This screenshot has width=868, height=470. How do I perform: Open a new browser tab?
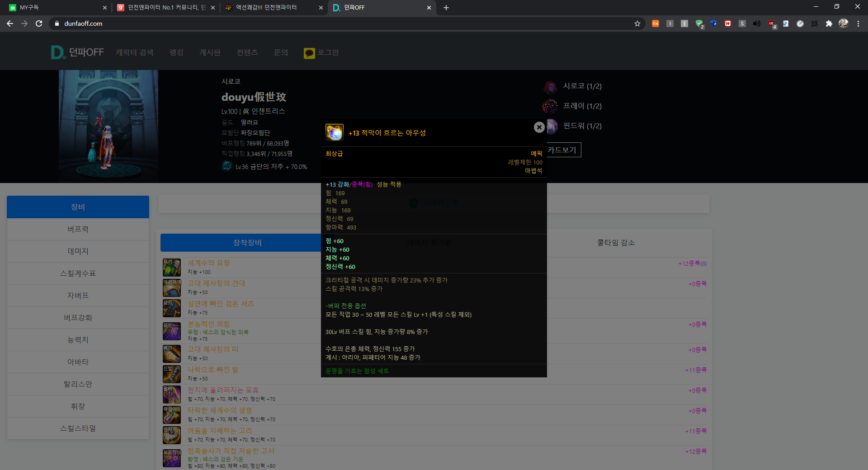point(446,8)
